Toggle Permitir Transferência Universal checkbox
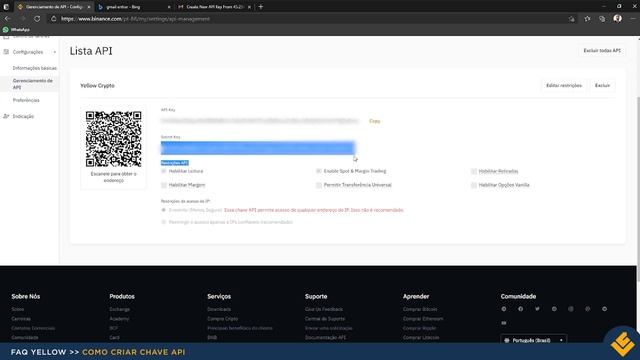Screen dimensions: 640x360 [x=319, y=185]
